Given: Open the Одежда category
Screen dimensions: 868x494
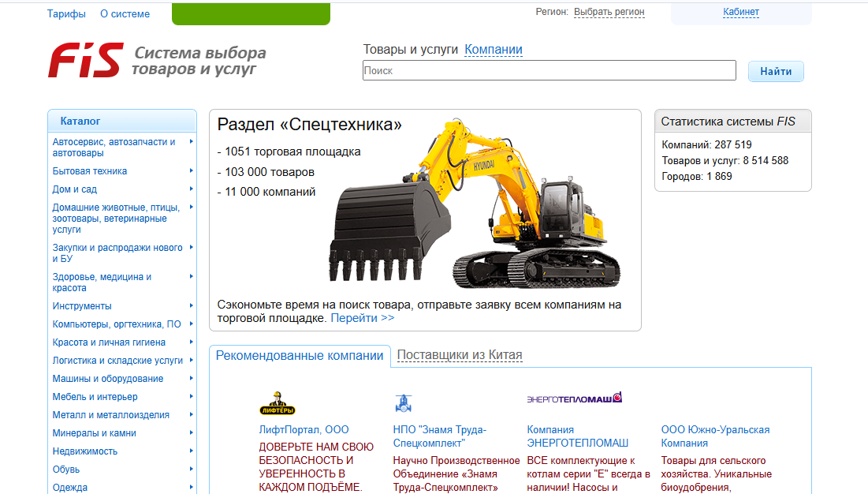Looking at the screenshot, I should [69, 488].
